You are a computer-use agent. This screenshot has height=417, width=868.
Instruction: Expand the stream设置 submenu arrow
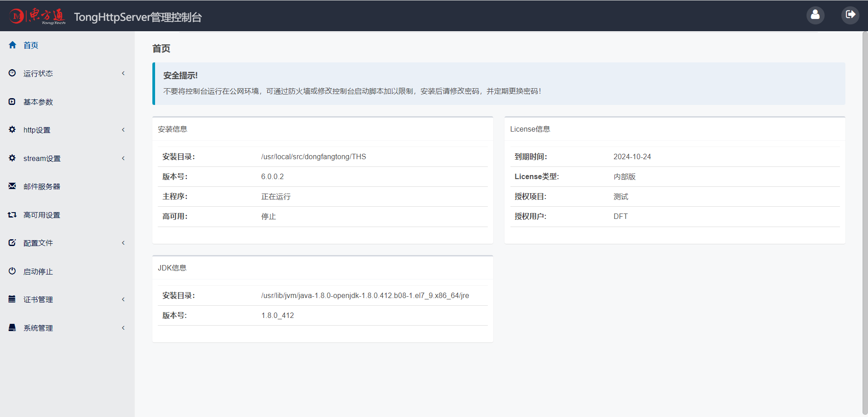(123, 158)
